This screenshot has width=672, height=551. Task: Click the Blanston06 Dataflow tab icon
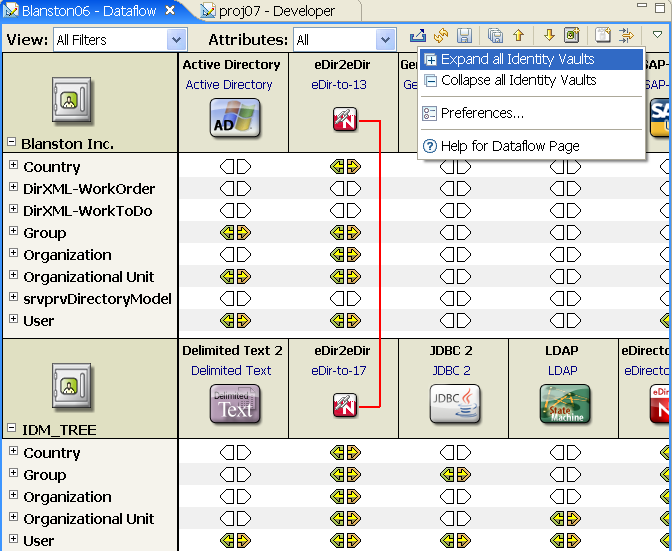[x=11, y=10]
